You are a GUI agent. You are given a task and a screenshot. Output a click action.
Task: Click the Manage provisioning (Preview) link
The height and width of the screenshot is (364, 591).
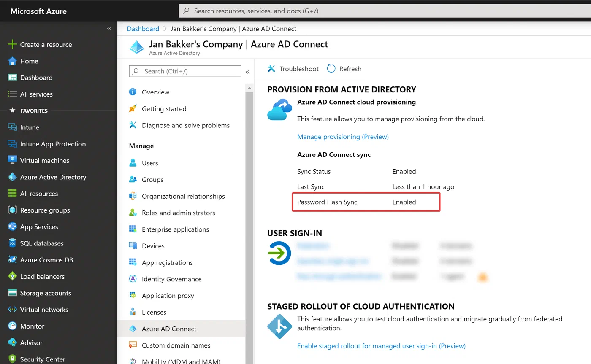(343, 137)
